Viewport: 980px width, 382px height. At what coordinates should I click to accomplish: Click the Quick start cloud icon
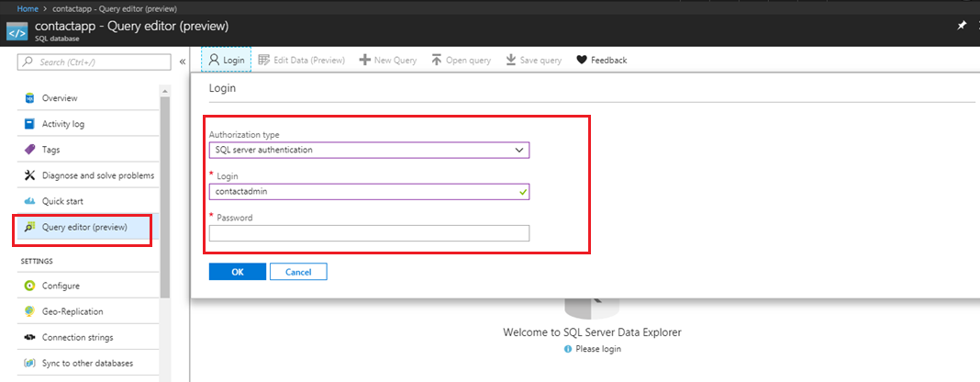point(29,201)
